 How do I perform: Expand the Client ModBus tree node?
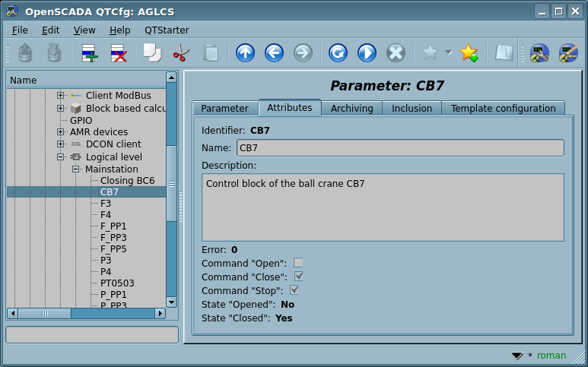[x=61, y=96]
